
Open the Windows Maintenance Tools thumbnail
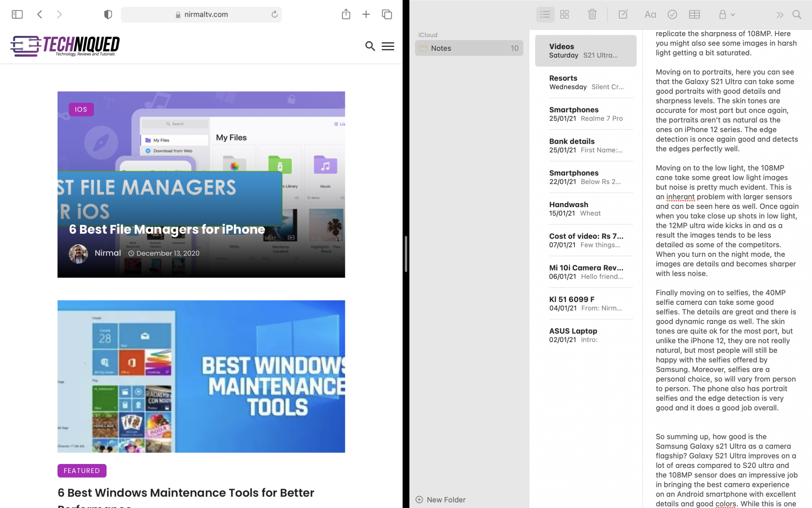coord(201,376)
